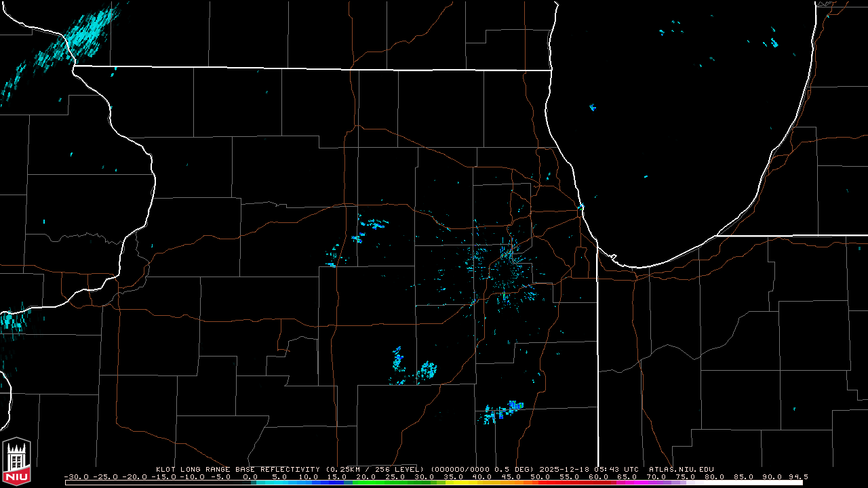Viewport: 868px width, 488px height.
Task: Click the cyan echo patch on the left edge
Action: (12, 321)
